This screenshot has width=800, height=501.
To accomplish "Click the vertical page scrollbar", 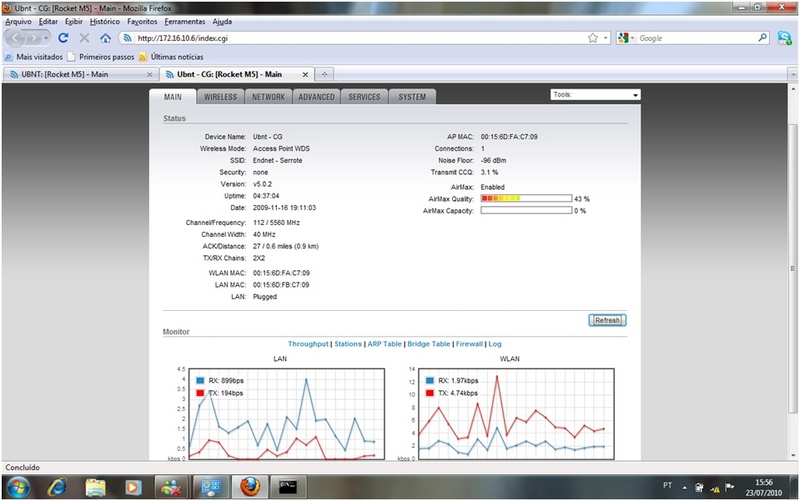I will (792, 270).
